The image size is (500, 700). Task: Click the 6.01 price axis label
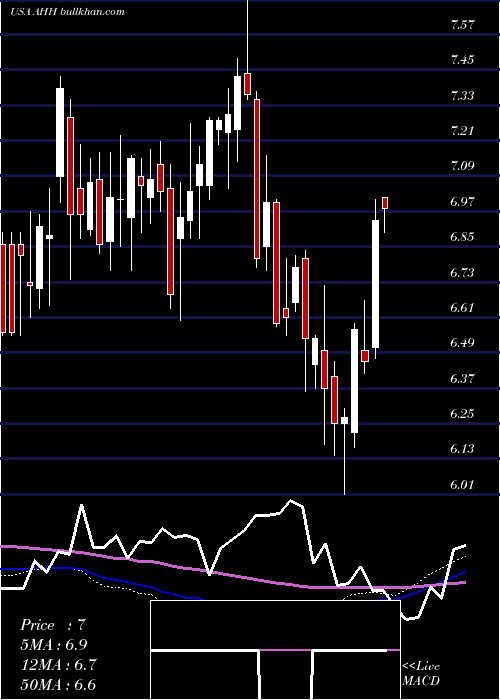(462, 484)
